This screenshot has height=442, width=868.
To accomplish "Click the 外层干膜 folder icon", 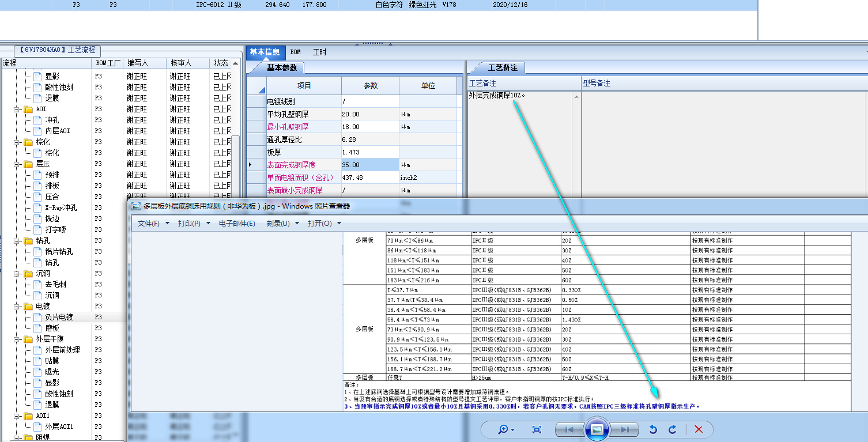I will 28,339.
